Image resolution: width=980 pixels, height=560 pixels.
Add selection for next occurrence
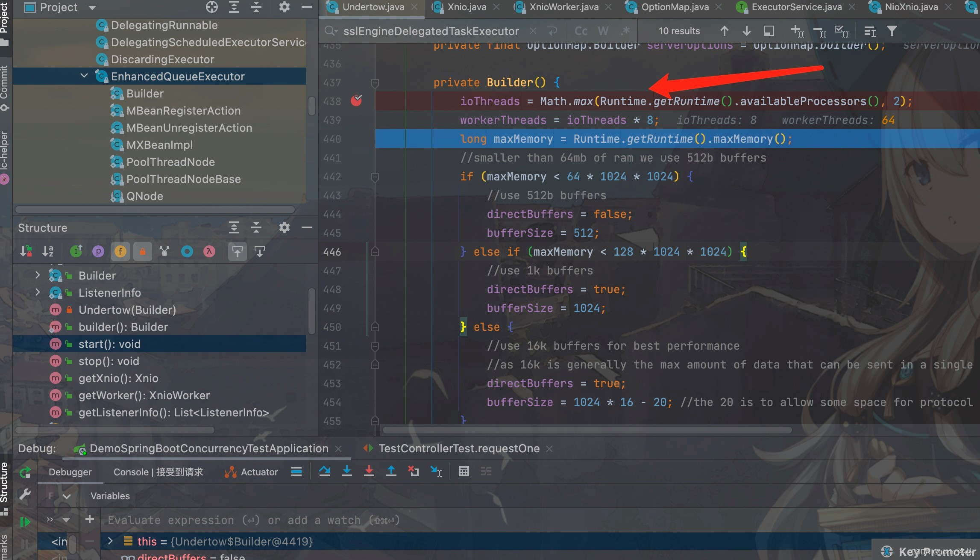tap(797, 31)
